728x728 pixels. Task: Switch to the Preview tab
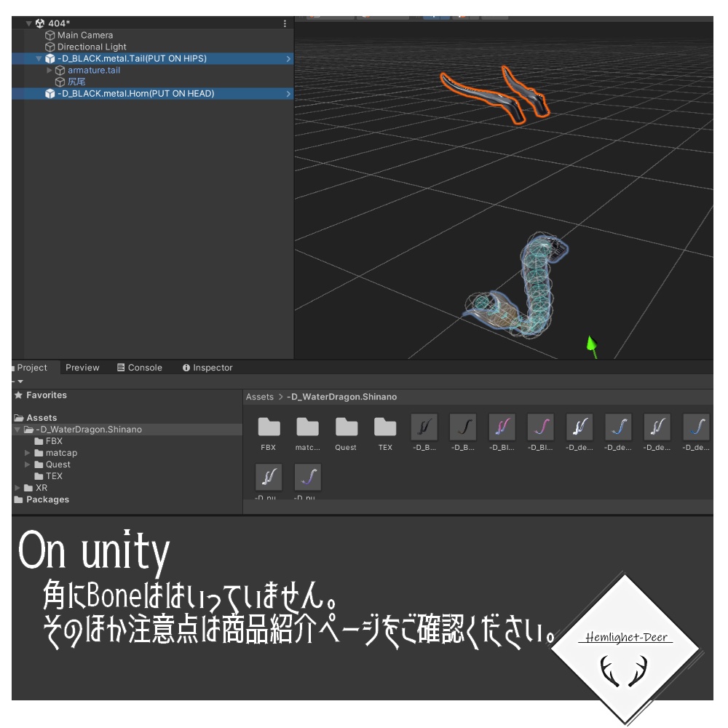[82, 367]
